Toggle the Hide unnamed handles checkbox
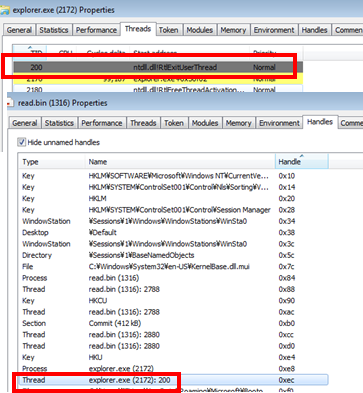363x393 pixels. point(22,142)
